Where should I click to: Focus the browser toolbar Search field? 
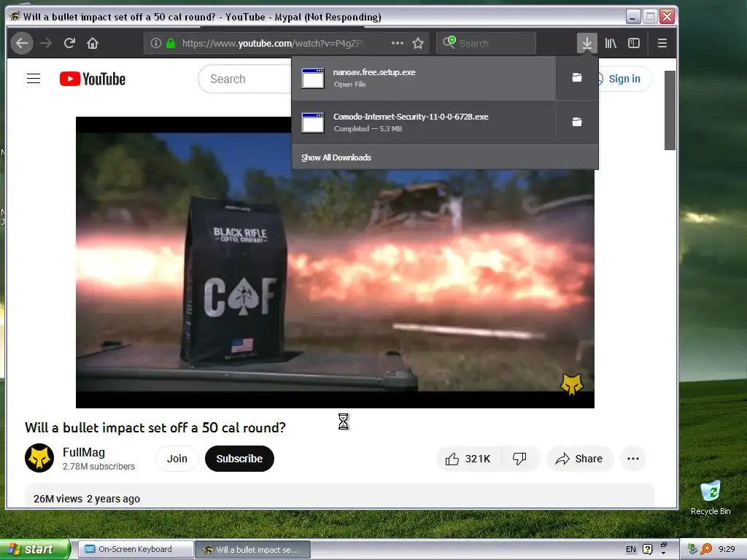pyautogui.click(x=487, y=43)
